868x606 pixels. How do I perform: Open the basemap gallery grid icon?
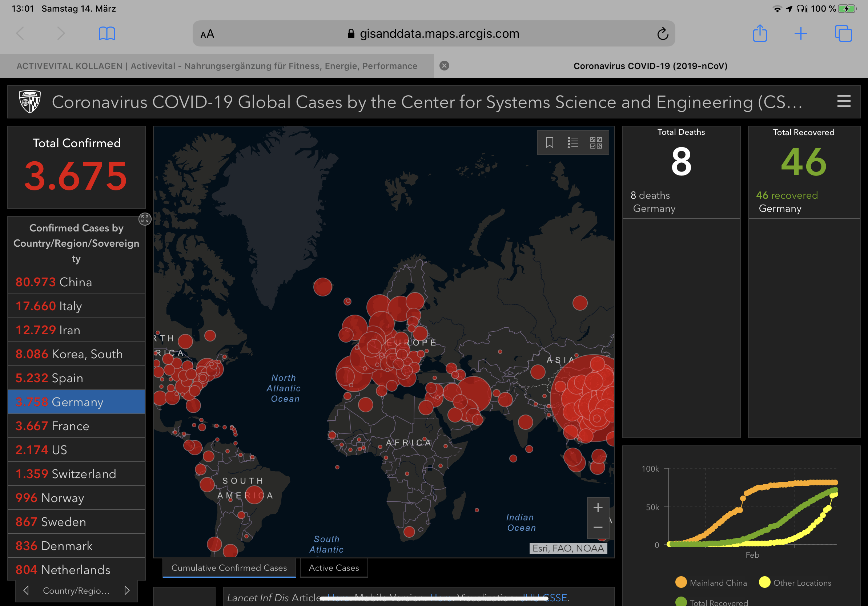coord(596,142)
